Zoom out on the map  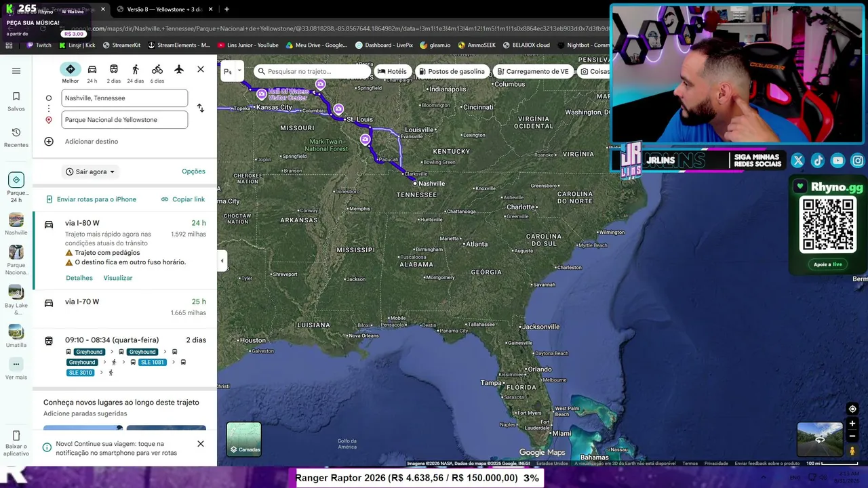[x=852, y=436]
